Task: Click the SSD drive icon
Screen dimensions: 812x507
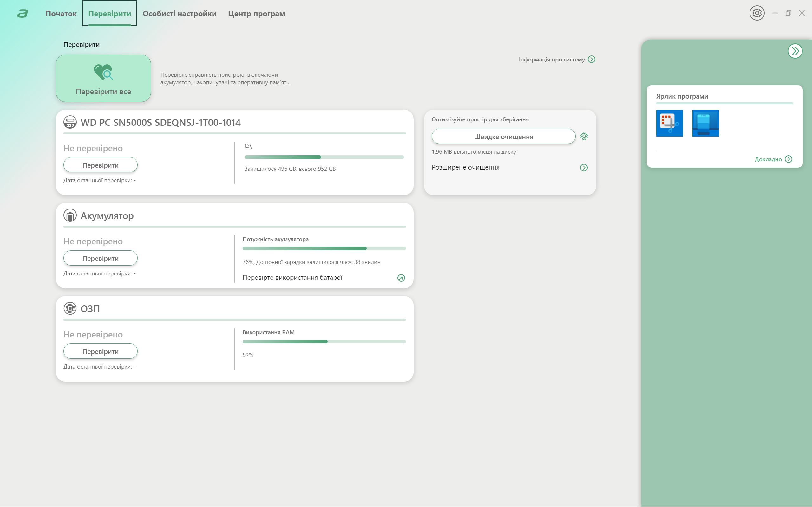Action: point(70,122)
